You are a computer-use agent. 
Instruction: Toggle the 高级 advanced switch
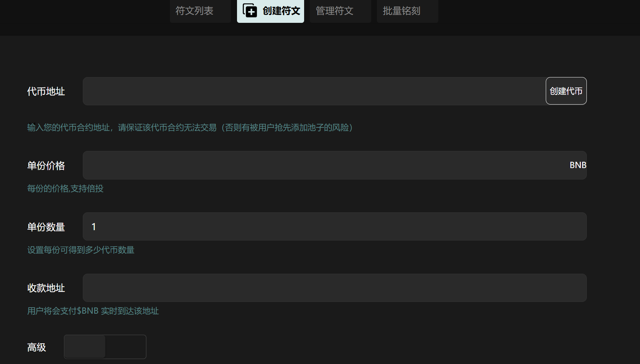(x=105, y=347)
